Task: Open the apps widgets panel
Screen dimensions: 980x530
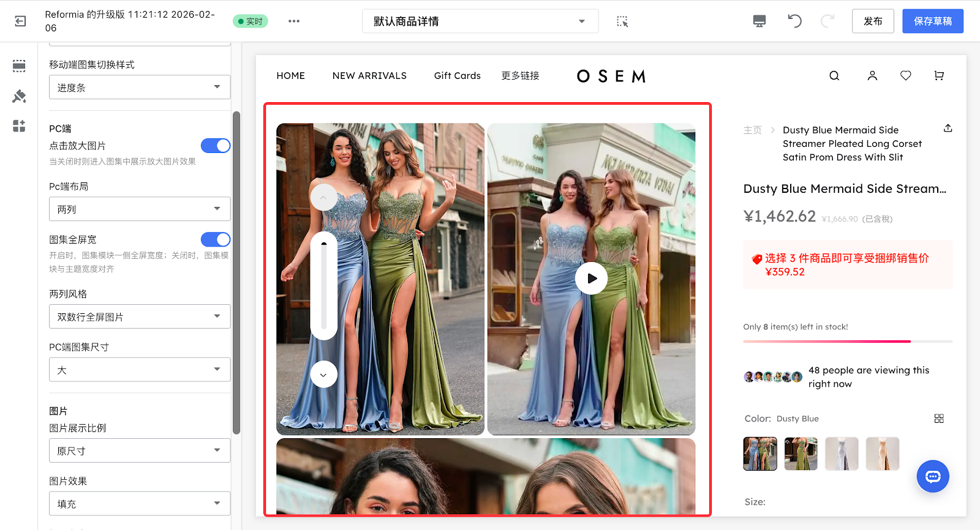Action: coord(19,126)
